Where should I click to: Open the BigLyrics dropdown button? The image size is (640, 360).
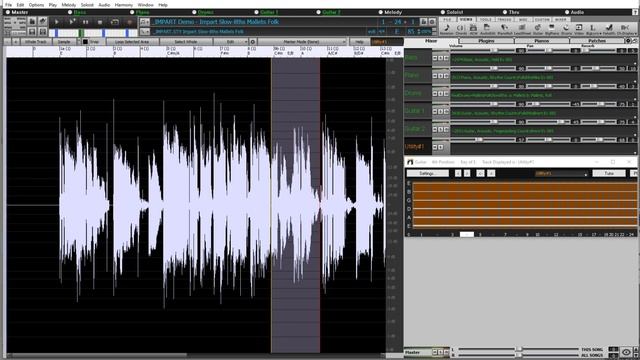pos(593,29)
